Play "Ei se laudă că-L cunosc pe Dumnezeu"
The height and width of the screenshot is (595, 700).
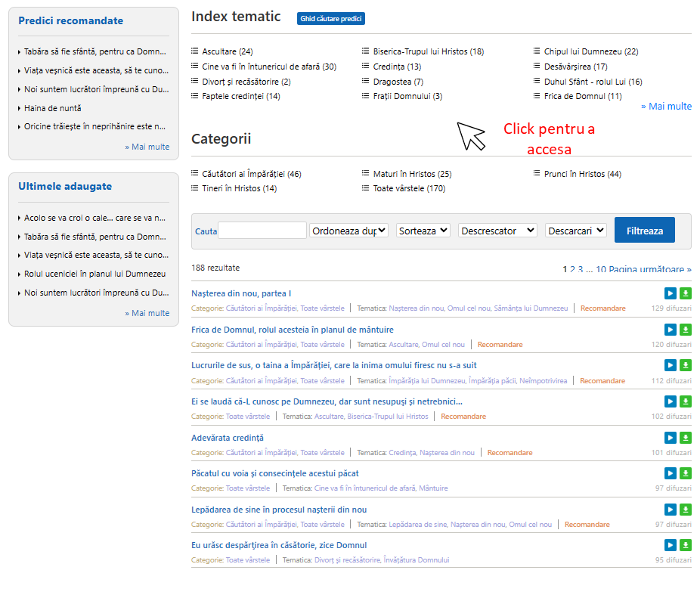(x=671, y=401)
